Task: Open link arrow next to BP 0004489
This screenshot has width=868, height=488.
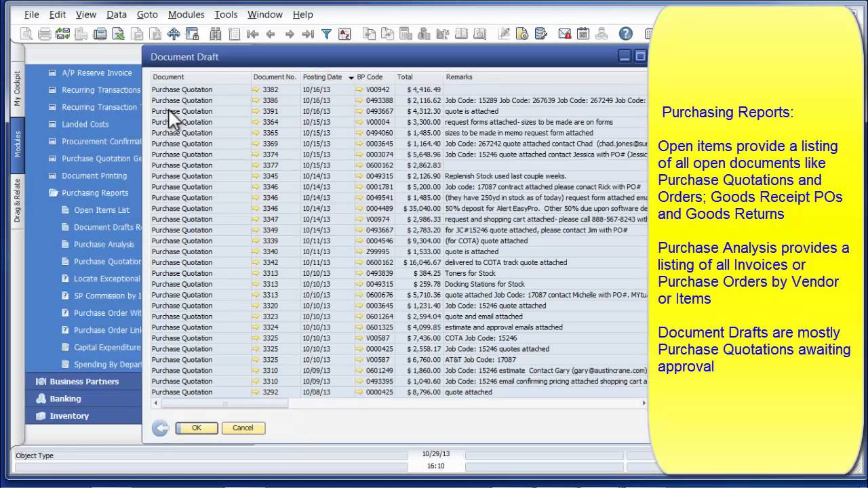Action: pos(360,209)
